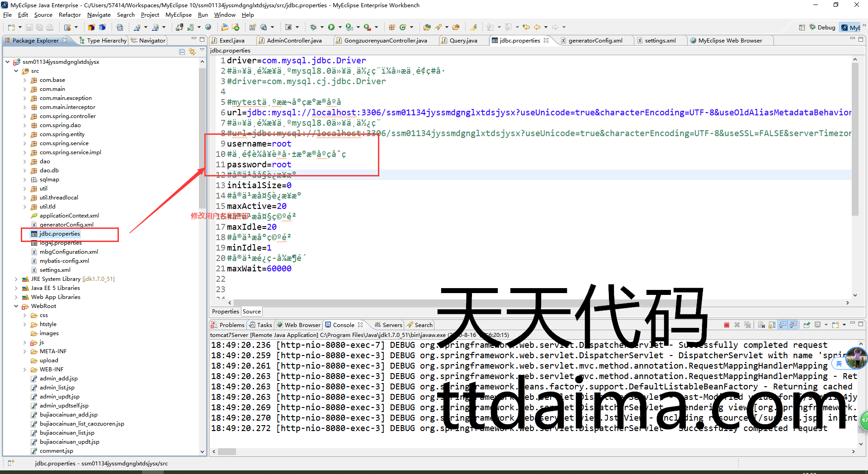Expand JRE System Library node
The width and height of the screenshot is (868, 474).
pos(16,279)
